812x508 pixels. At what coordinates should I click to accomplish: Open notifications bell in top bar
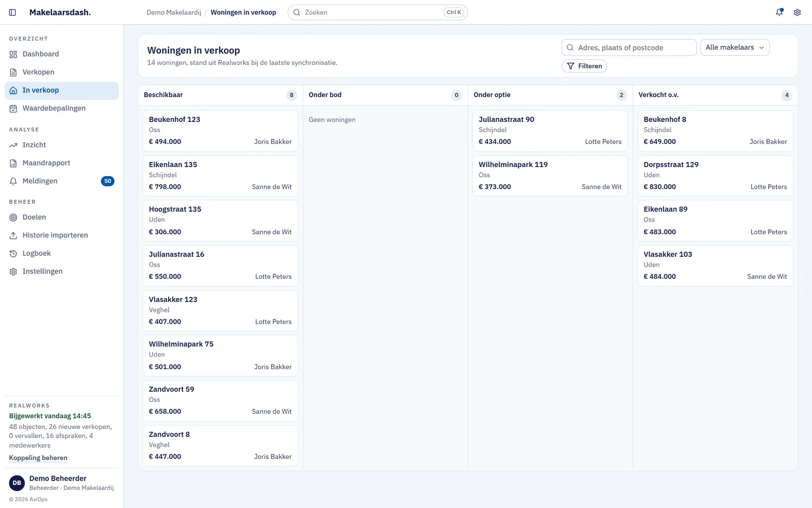[x=779, y=12]
